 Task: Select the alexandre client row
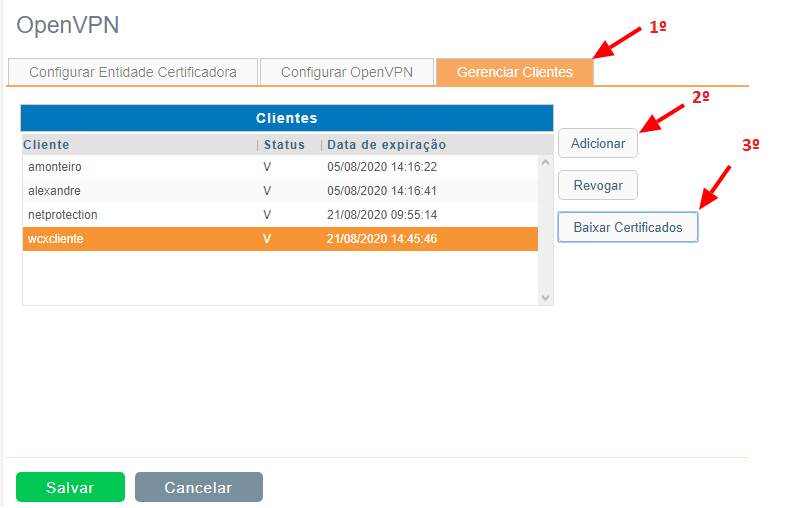pos(280,191)
